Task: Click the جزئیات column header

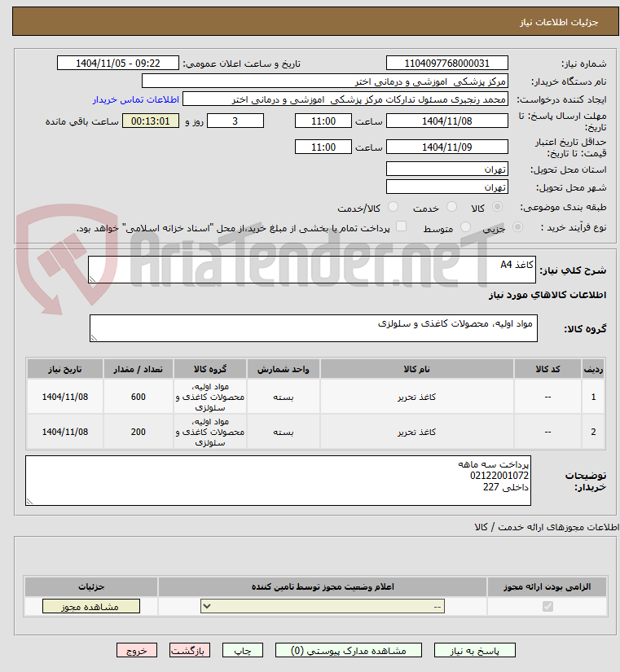Action: click(x=91, y=586)
